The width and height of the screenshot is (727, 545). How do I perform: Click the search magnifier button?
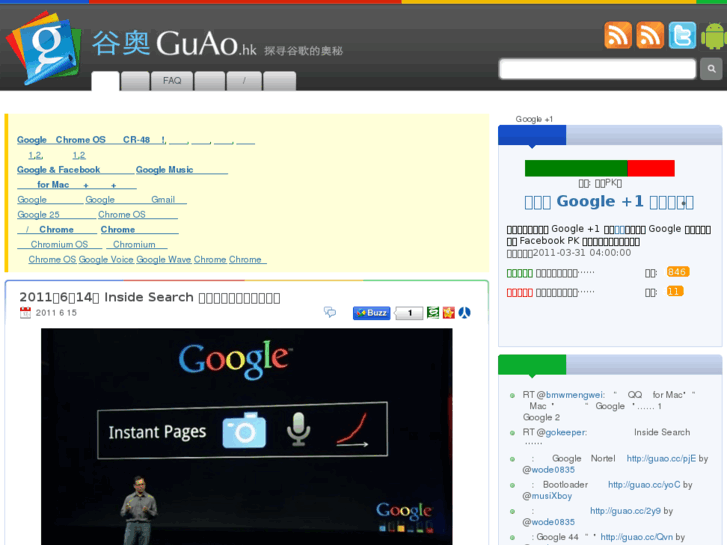pos(711,69)
